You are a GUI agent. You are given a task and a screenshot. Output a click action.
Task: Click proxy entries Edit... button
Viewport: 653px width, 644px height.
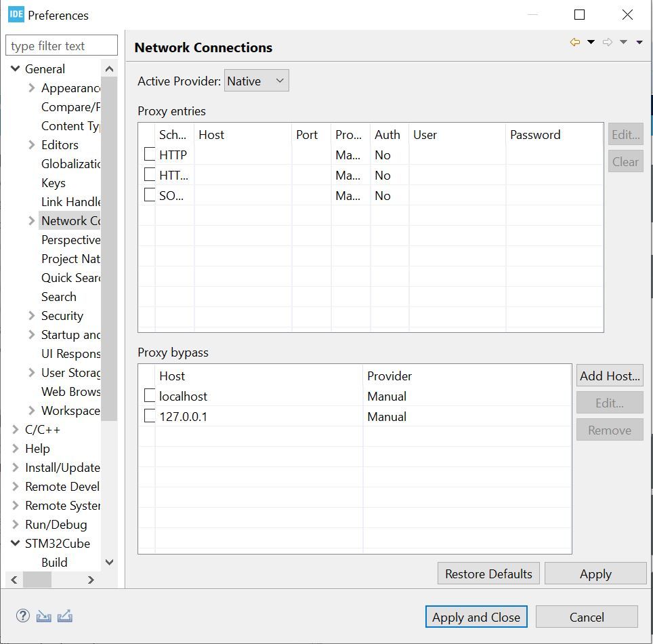(x=625, y=134)
